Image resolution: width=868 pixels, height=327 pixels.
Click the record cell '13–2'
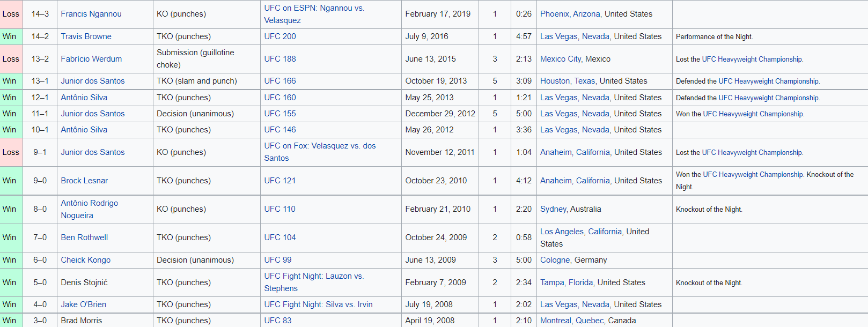40,59
